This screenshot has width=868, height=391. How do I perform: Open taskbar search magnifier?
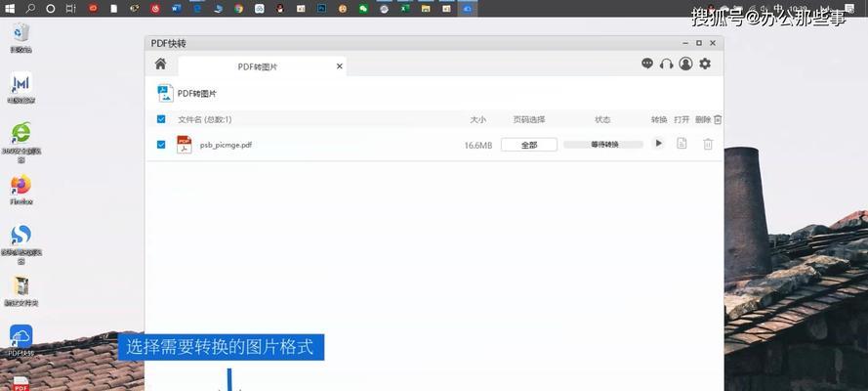(30, 8)
